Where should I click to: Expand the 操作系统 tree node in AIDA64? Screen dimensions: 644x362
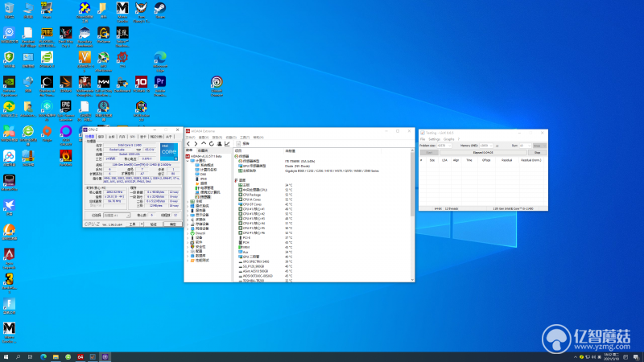[x=188, y=206]
